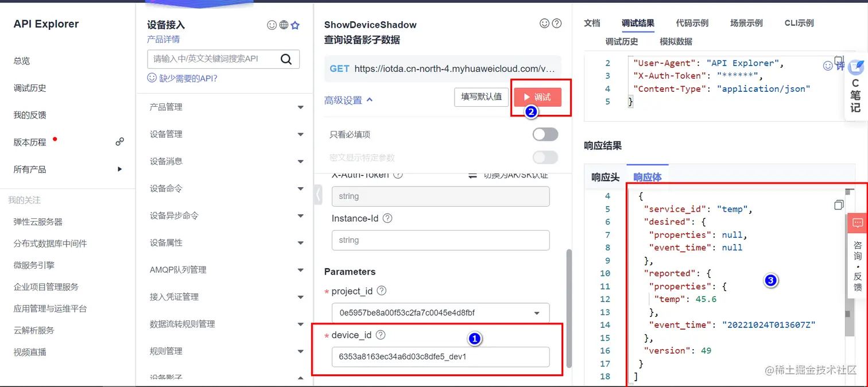
Task: Click the 填写默认值 button
Action: point(481,96)
